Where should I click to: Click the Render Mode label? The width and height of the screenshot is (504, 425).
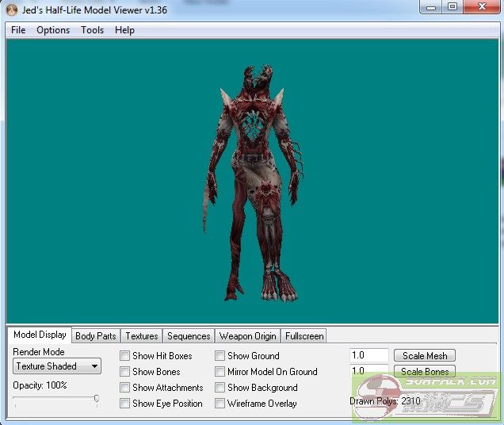pyautogui.click(x=39, y=352)
